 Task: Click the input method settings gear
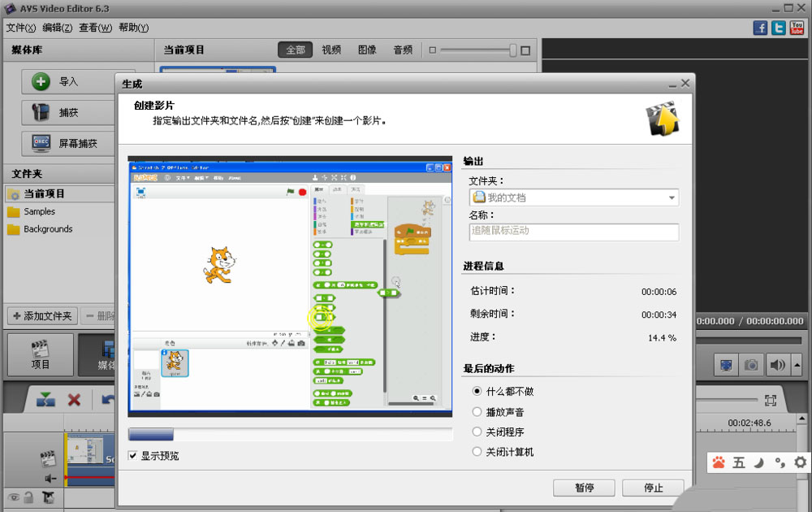point(800,462)
